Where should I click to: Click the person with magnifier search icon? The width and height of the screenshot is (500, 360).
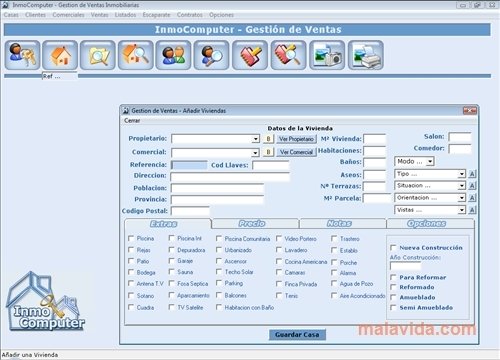[x=211, y=55]
